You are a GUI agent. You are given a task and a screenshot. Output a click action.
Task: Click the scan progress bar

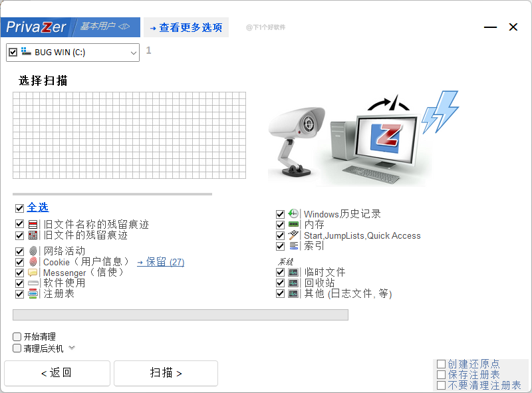(x=180, y=315)
